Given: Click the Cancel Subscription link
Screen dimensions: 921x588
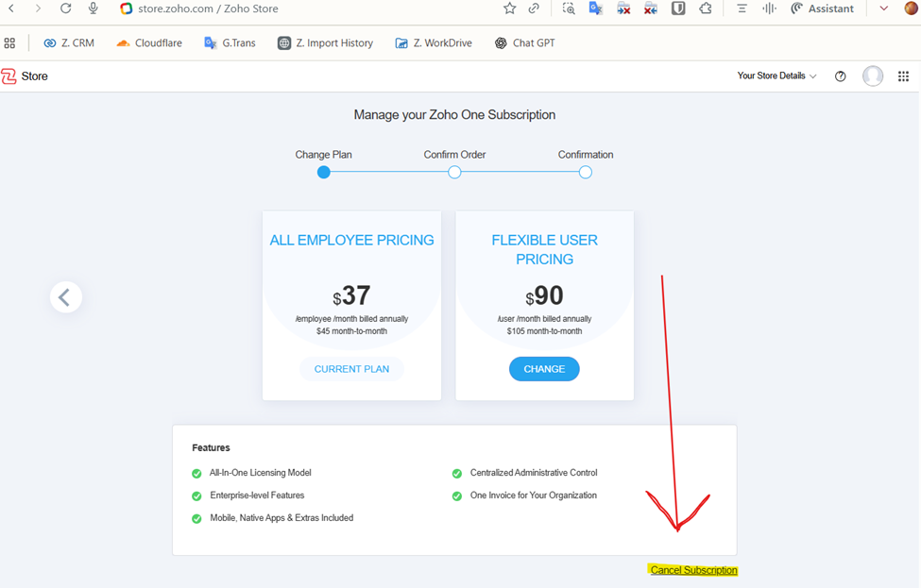Looking at the screenshot, I should 693,570.
